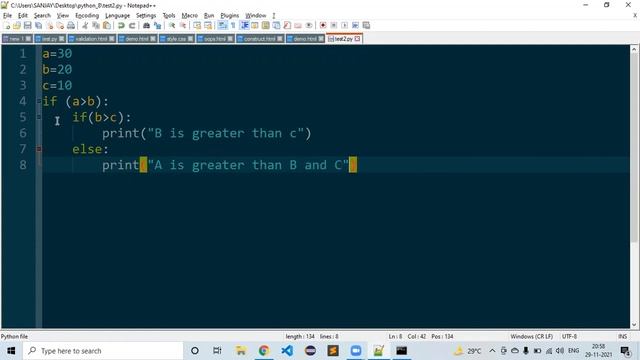640x360 pixels.
Task: Click the editor scrollbar down arrow
Action: [x=634, y=325]
